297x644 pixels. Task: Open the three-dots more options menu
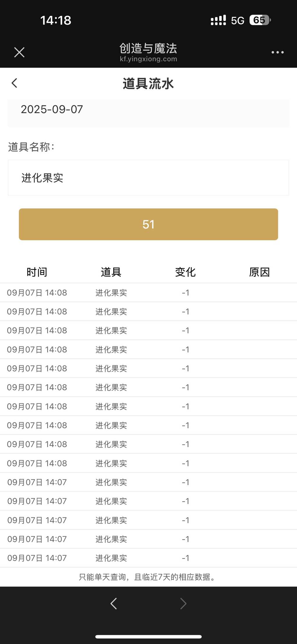(277, 52)
